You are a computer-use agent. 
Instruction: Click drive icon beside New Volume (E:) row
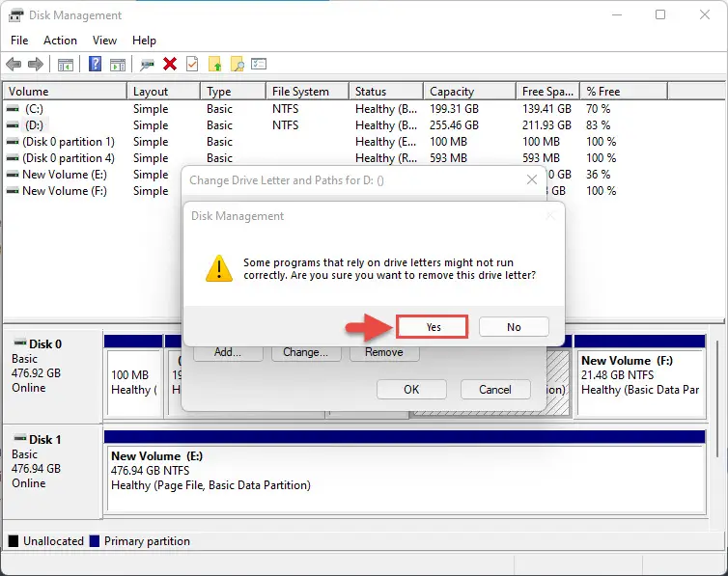point(13,175)
